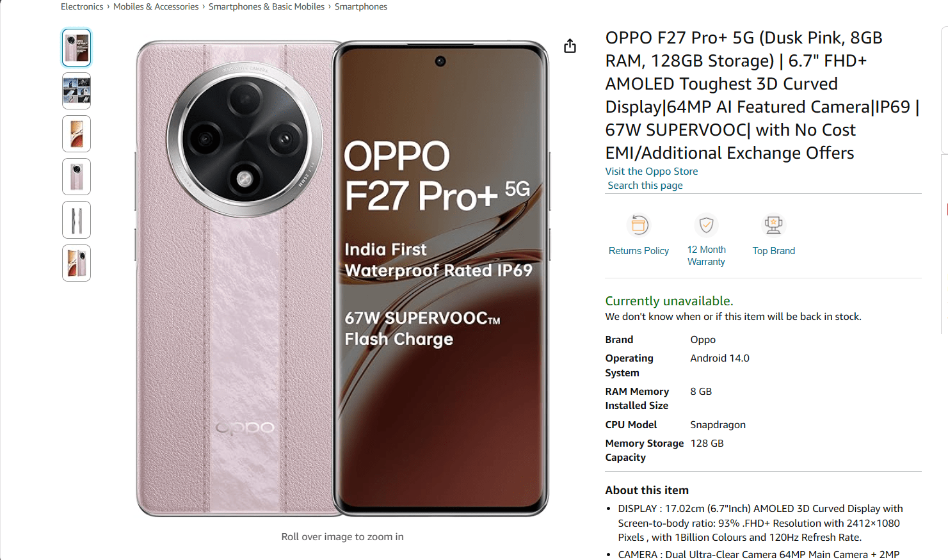Click the Search this page link

pyautogui.click(x=645, y=185)
